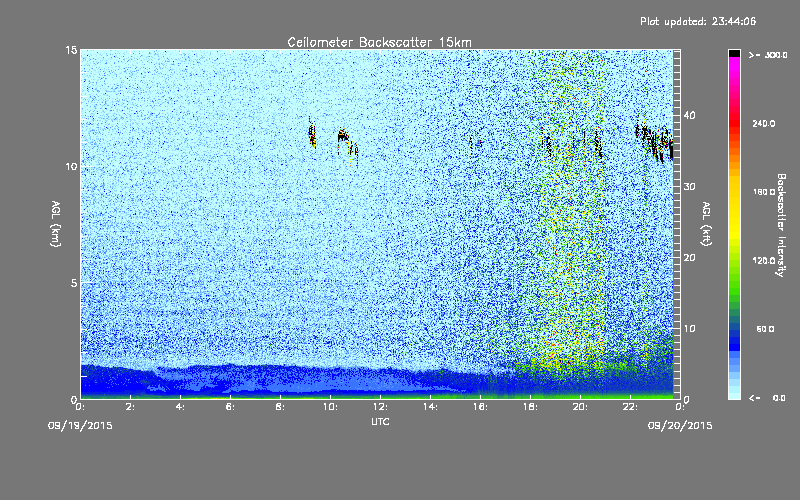Click the '10:' hour label on UTC axis
Viewport: 800px width, 500px height.
tap(330, 407)
